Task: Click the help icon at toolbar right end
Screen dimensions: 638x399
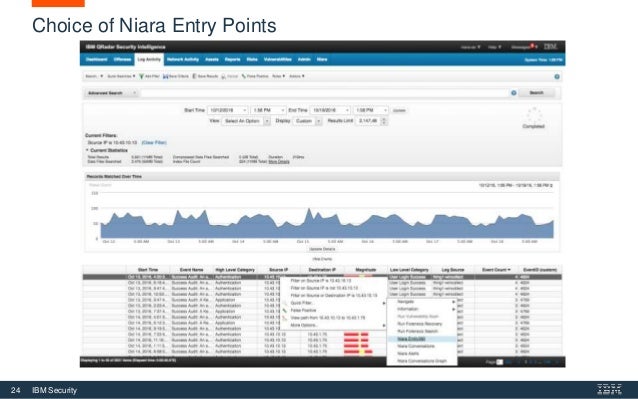Action: (x=557, y=76)
